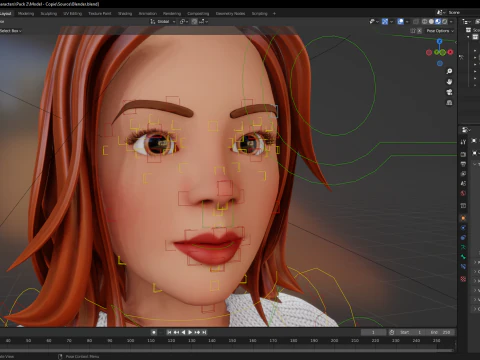The width and height of the screenshot is (480, 360).
Task: Switch to the Animation workspace tab
Action: pos(147,14)
